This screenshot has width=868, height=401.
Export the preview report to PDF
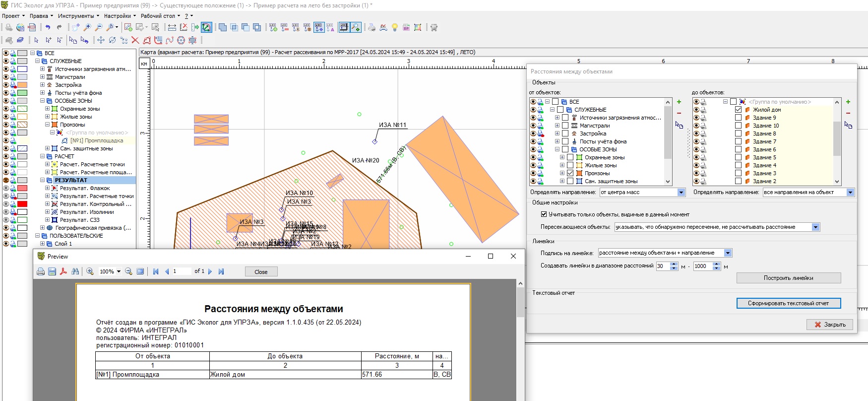coord(63,271)
